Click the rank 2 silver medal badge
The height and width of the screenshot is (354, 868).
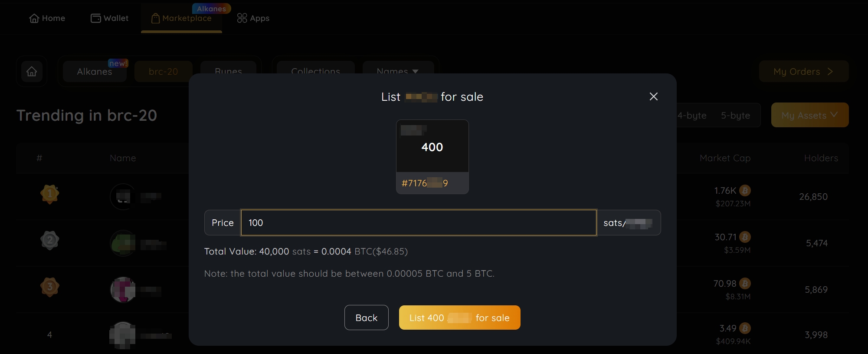tap(49, 240)
